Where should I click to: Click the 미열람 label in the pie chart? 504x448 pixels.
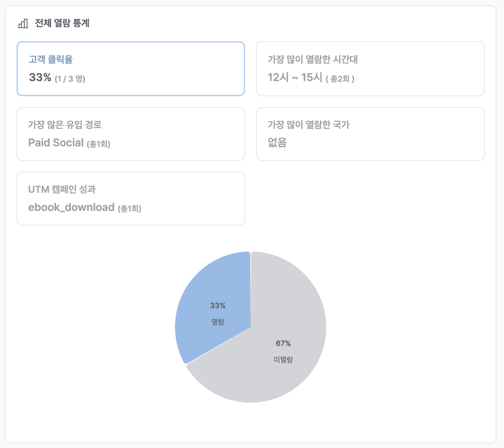pyautogui.click(x=283, y=360)
